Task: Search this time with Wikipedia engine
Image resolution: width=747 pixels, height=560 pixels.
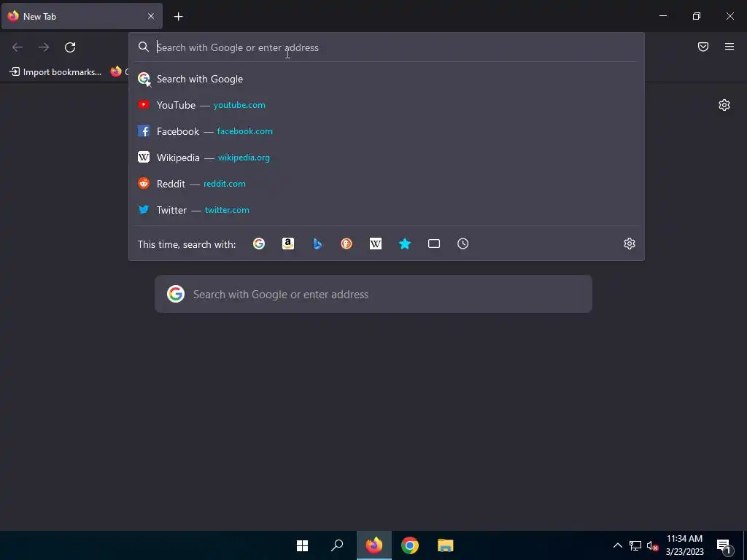Action: (x=376, y=244)
